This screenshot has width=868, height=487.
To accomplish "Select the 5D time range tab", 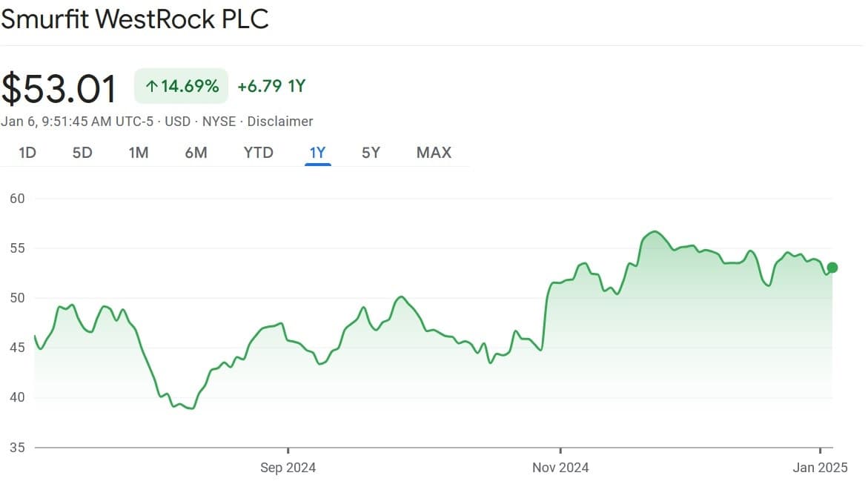I will pos(82,152).
